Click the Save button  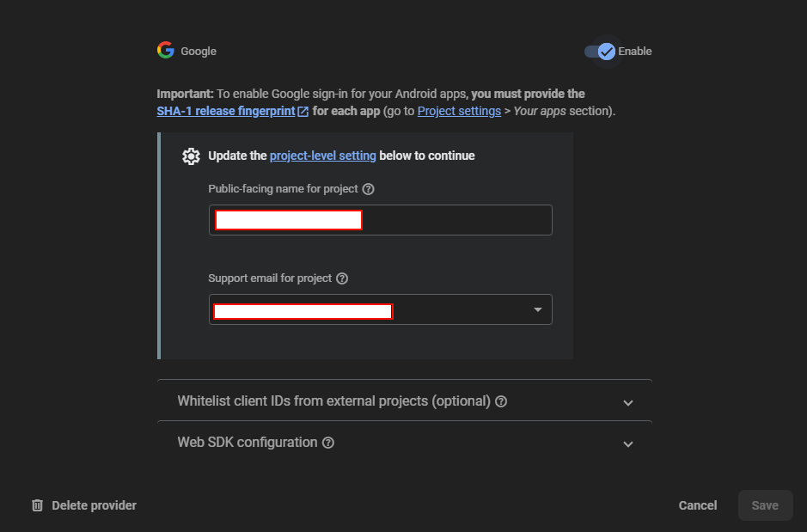coord(765,505)
